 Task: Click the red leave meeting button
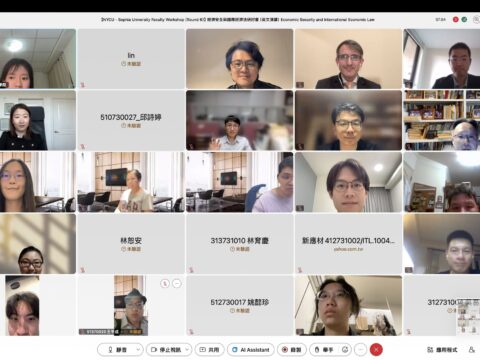pyautogui.click(x=376, y=350)
